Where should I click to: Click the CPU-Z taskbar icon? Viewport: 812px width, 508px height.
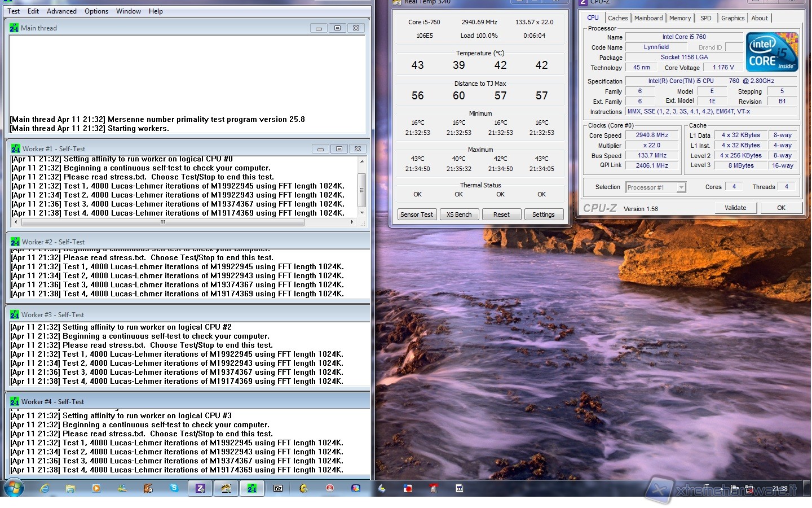pos(200,488)
